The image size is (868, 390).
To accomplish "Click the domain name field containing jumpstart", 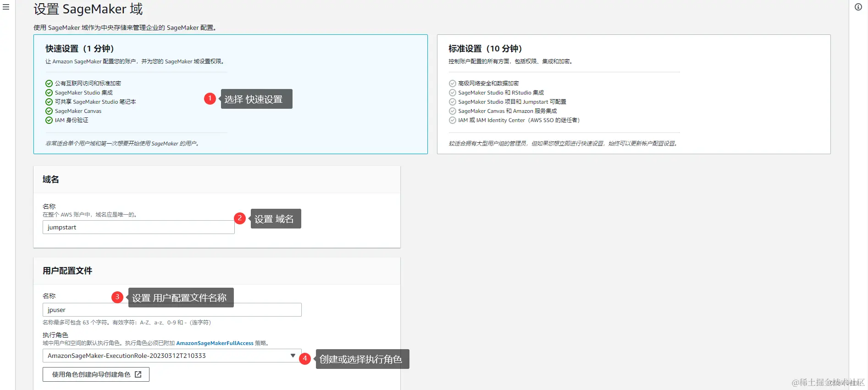I will point(138,227).
